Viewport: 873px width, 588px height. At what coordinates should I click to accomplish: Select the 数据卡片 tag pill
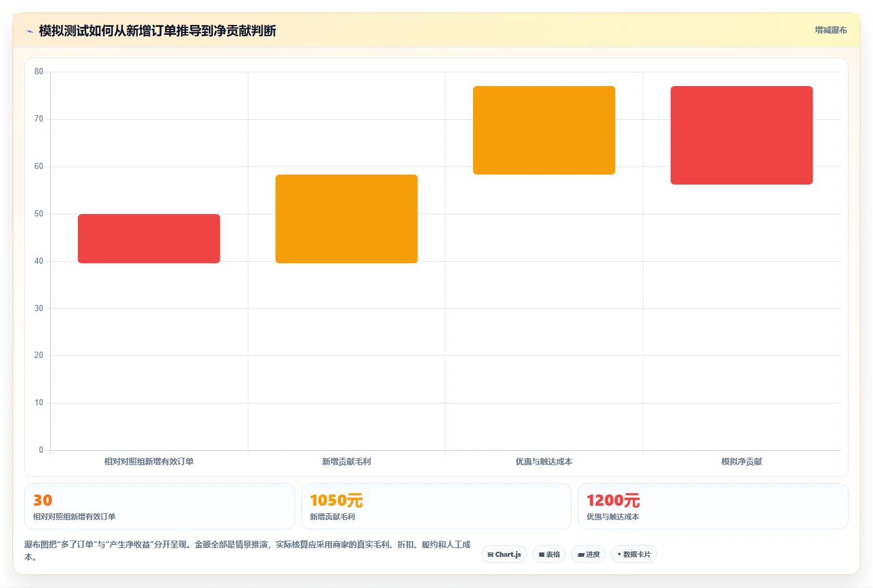[x=633, y=554]
